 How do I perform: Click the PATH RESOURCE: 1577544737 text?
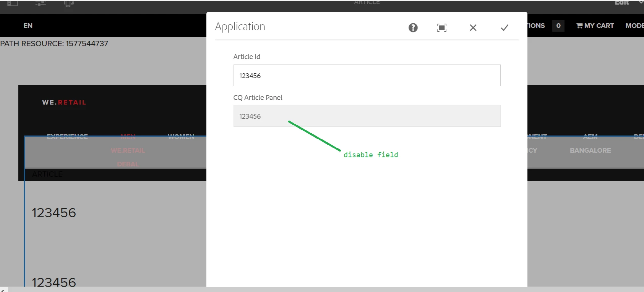(54, 44)
